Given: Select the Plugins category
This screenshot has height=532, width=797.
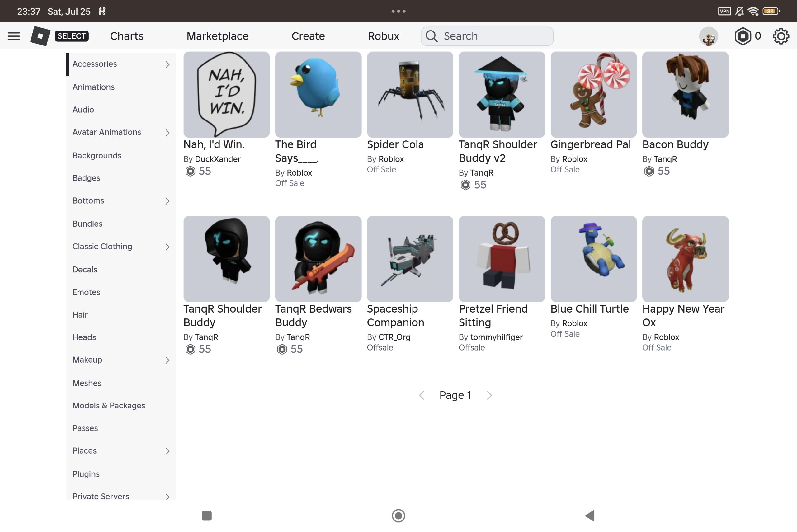Looking at the screenshot, I should pos(86,474).
